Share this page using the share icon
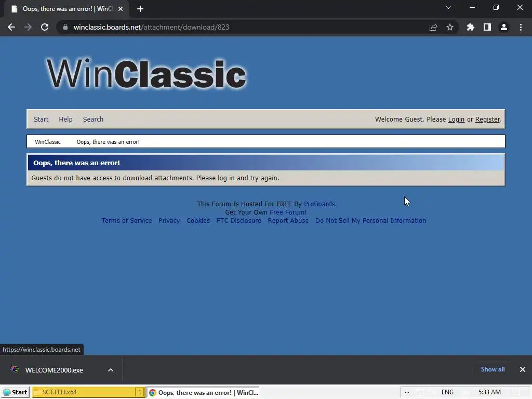This screenshot has width=532, height=399. point(433,27)
